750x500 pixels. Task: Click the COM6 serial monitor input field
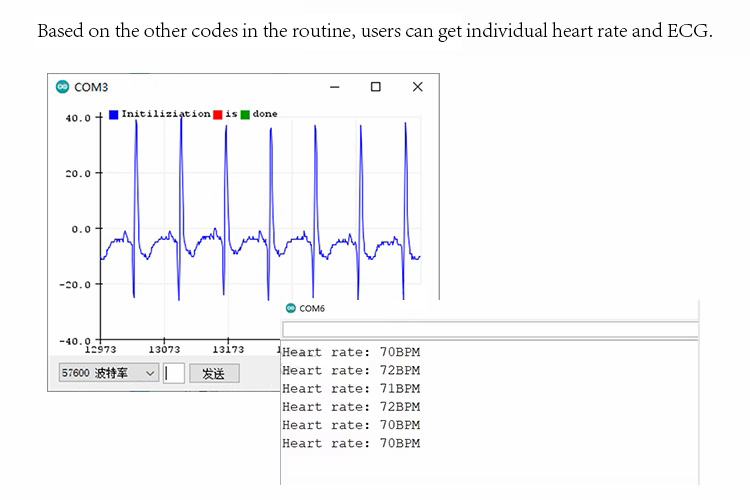pyautogui.click(x=490, y=329)
